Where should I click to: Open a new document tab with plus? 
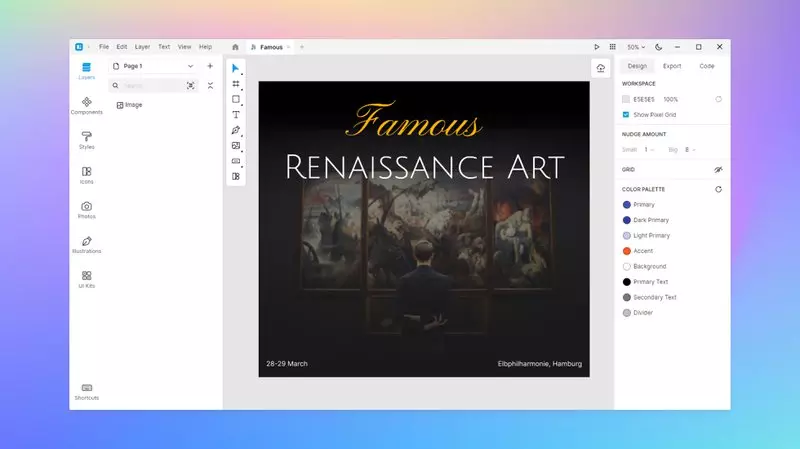pos(302,47)
